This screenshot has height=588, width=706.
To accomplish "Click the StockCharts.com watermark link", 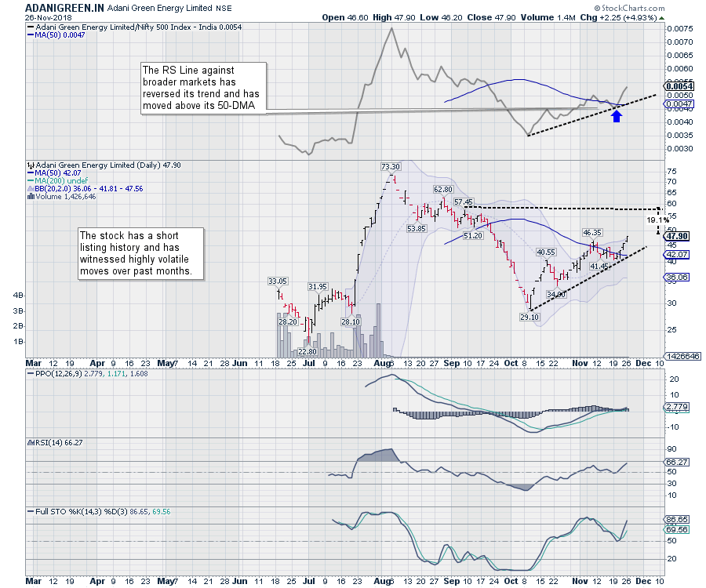I will pyautogui.click(x=629, y=8).
